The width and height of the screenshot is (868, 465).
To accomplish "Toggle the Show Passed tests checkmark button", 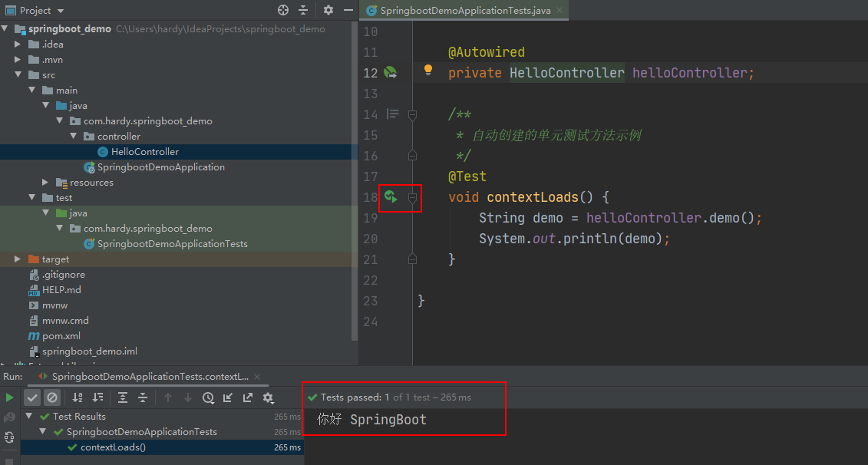I will [32, 397].
